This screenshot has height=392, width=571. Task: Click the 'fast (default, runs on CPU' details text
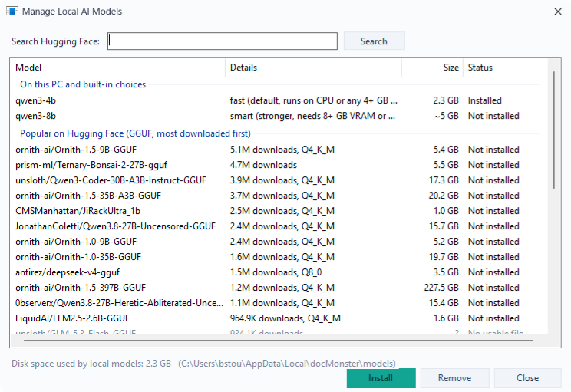[x=314, y=100]
